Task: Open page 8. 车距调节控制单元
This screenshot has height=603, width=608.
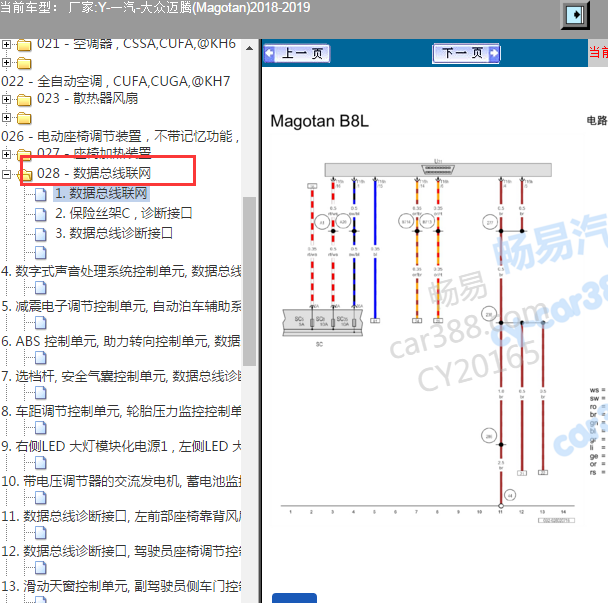Action: [x=121, y=411]
